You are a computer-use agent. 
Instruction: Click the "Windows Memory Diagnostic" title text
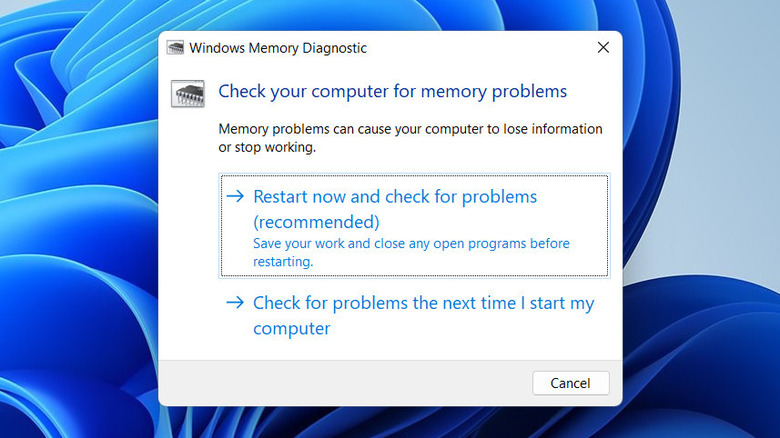click(278, 47)
